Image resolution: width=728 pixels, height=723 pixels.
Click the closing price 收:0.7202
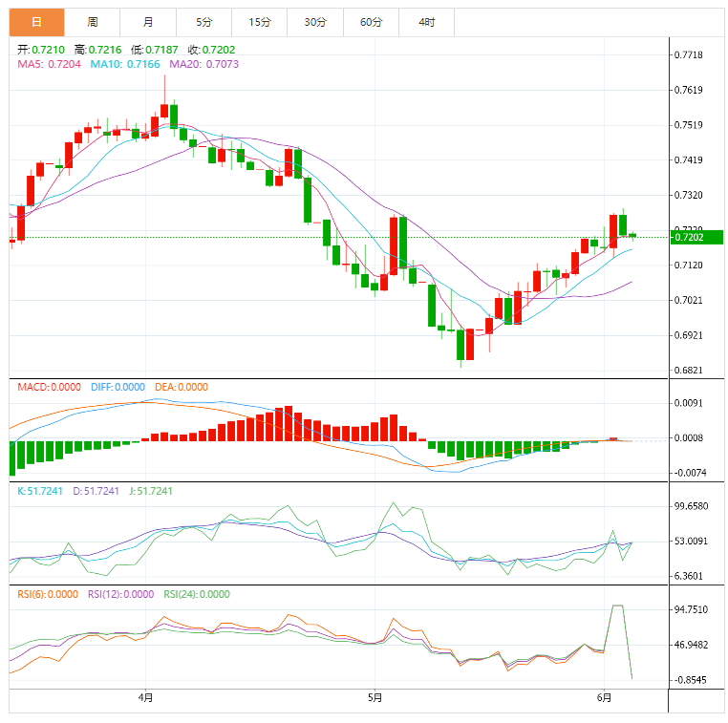[212, 50]
